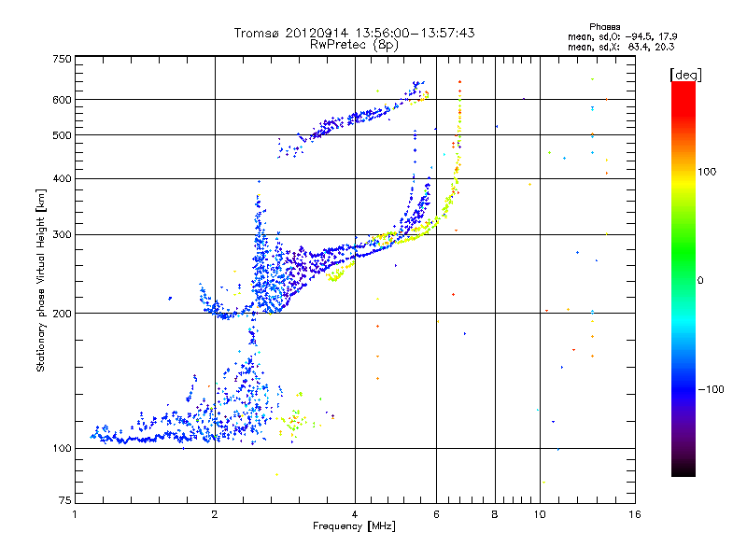Click the 'Frequency [MHz]' x-axis label
The image size is (747, 560).
tap(354, 526)
